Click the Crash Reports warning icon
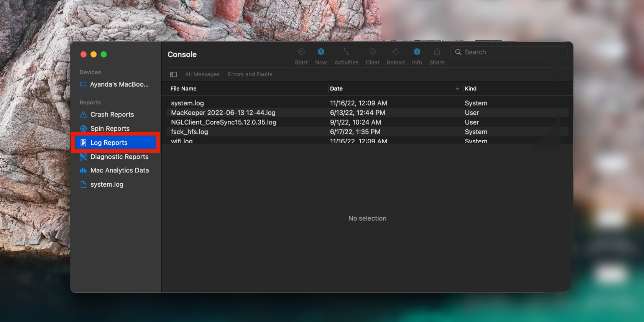 click(x=83, y=115)
